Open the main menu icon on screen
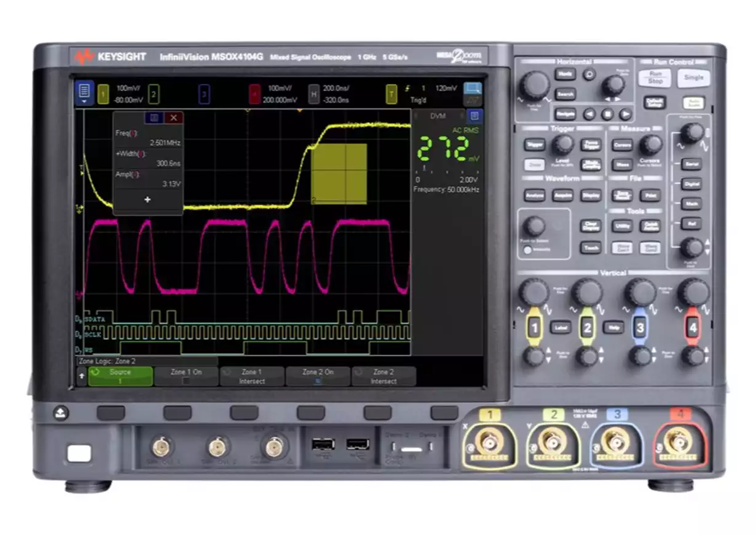 [x=85, y=93]
